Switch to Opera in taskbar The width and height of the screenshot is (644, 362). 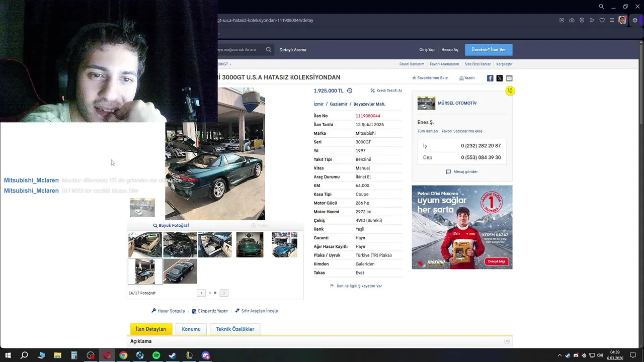(x=107, y=355)
